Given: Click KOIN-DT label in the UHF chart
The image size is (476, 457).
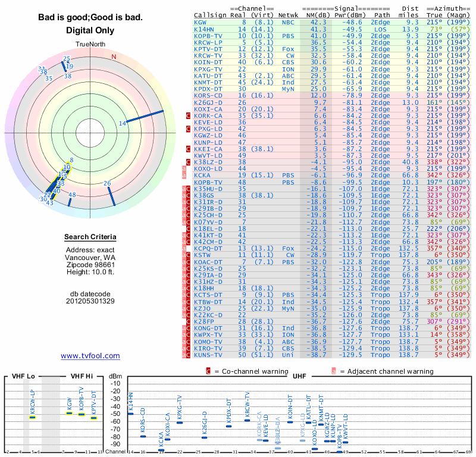Looking at the screenshot, I should click(290, 406).
